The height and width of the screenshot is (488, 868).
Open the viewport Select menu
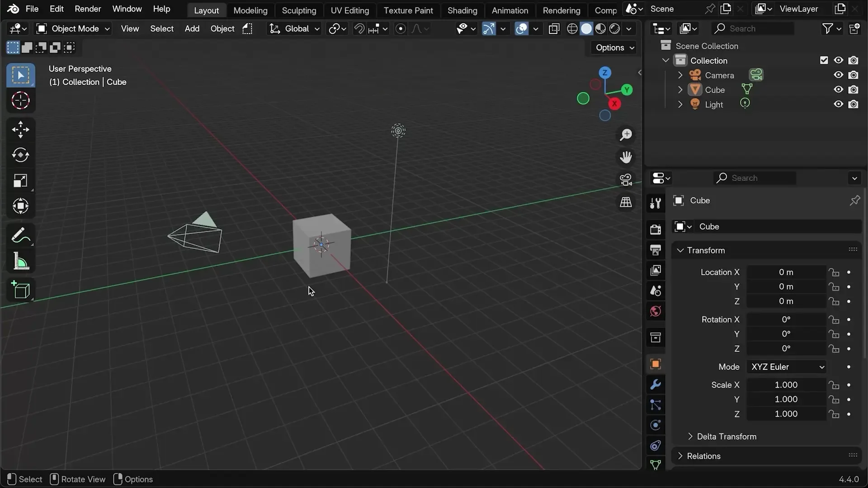tap(162, 29)
